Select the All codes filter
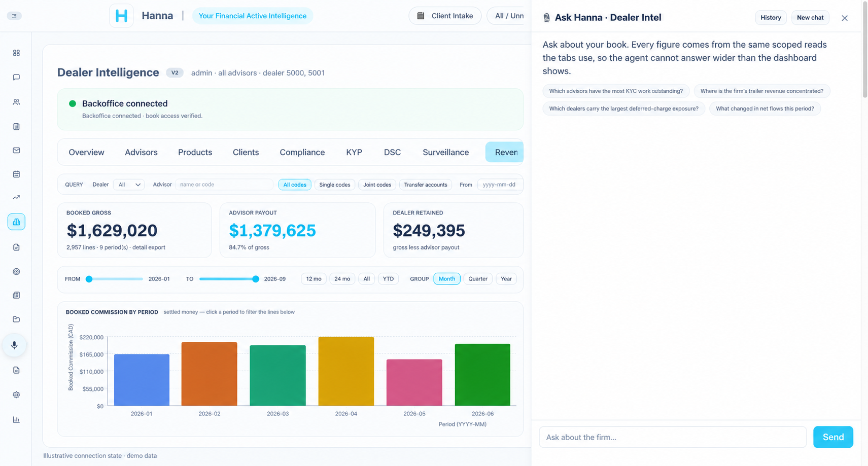 295,185
